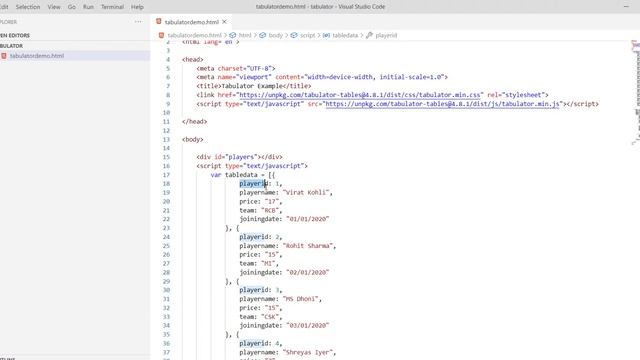The height and width of the screenshot is (360, 640).
Task: Click the tabledata variable icon in breadcrumb
Action: pyautogui.click(x=326, y=36)
